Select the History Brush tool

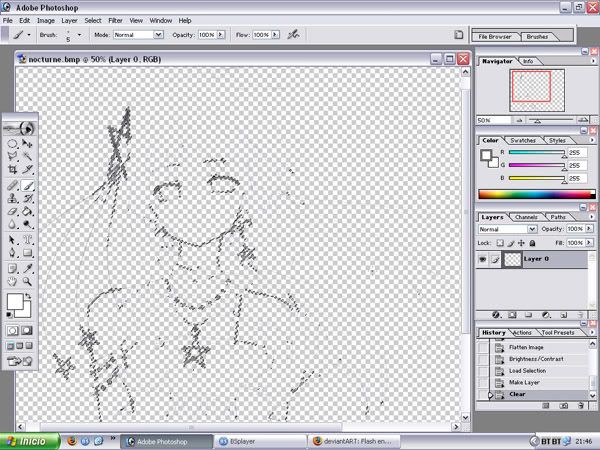point(27,198)
